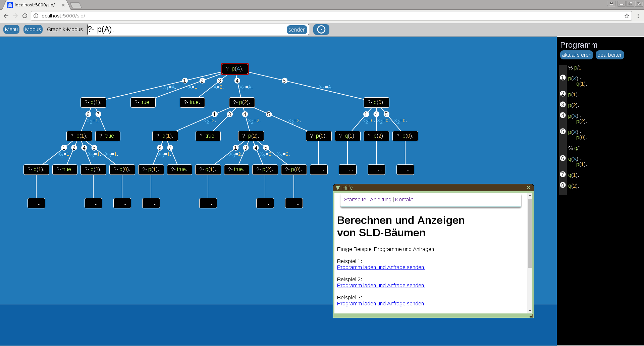Click the Hilfe window scroll down arrow
This screenshot has height=346, width=644.
click(x=530, y=311)
